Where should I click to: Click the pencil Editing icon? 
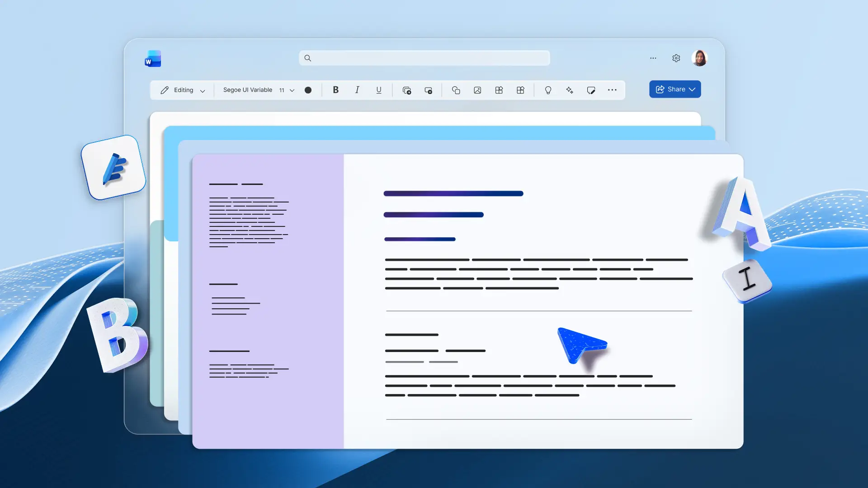click(165, 90)
